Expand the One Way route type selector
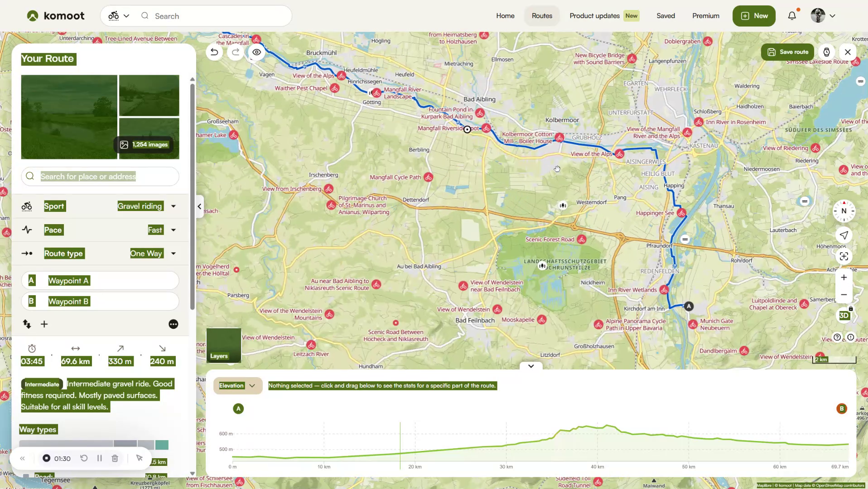Image resolution: width=868 pixels, height=489 pixels. [x=173, y=254]
